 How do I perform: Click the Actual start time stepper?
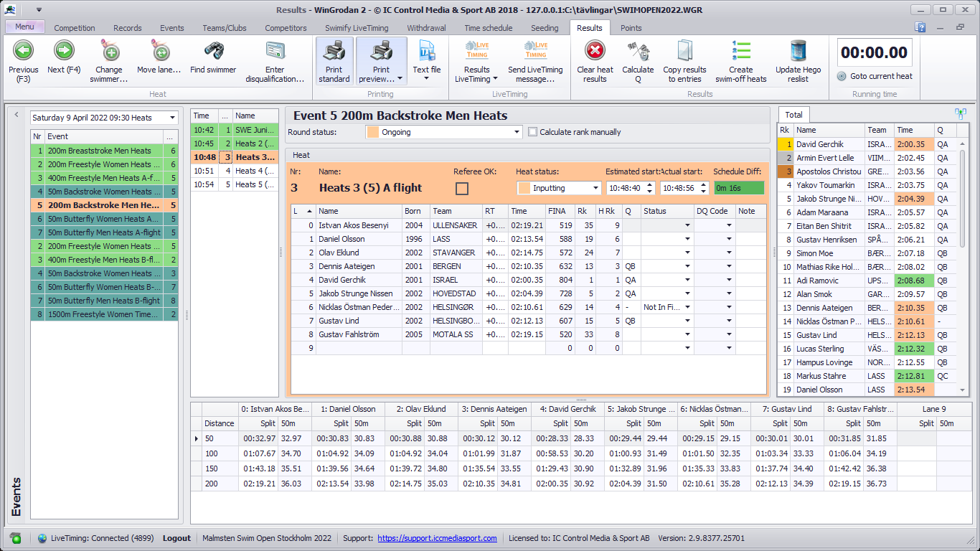point(704,188)
